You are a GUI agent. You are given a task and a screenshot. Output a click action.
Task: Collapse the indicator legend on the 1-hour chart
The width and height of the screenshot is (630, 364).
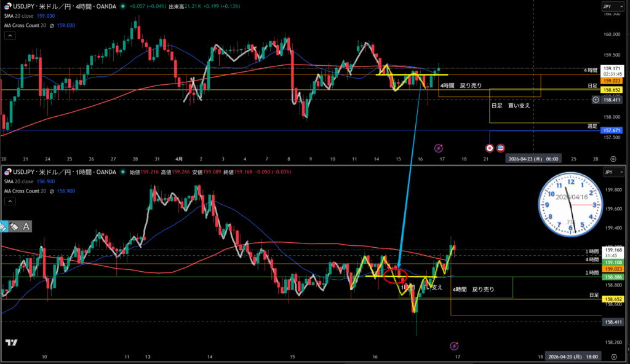click(9, 200)
